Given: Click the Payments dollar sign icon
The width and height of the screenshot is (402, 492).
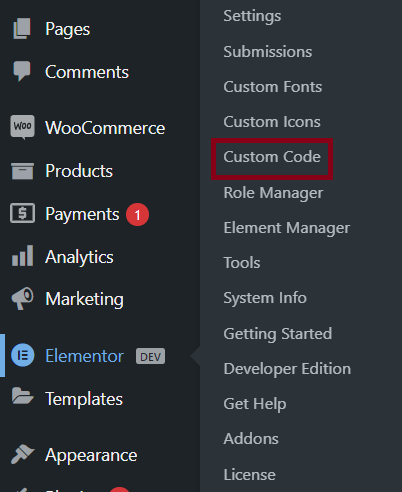Looking at the screenshot, I should (x=22, y=213).
